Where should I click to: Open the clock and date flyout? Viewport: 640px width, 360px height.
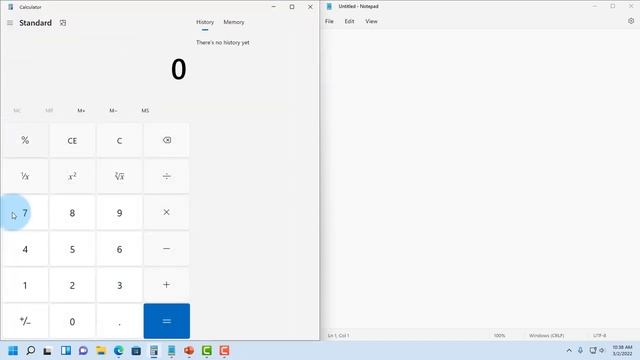click(622, 350)
